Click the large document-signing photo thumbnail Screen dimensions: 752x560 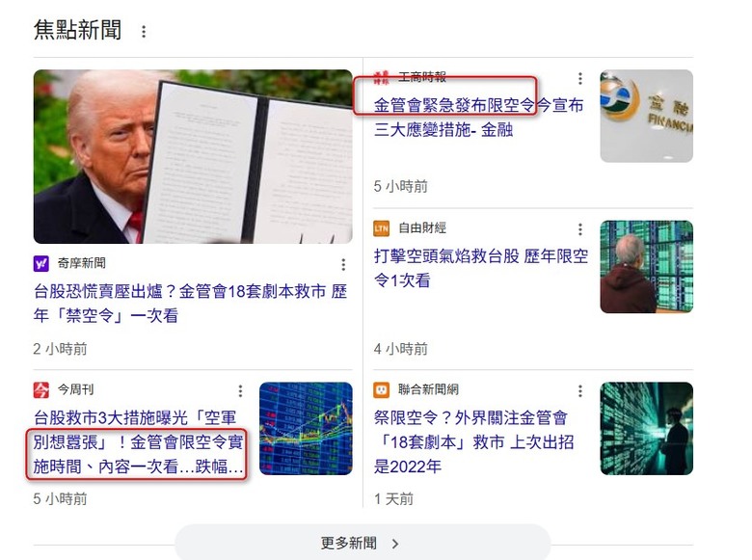tap(193, 157)
